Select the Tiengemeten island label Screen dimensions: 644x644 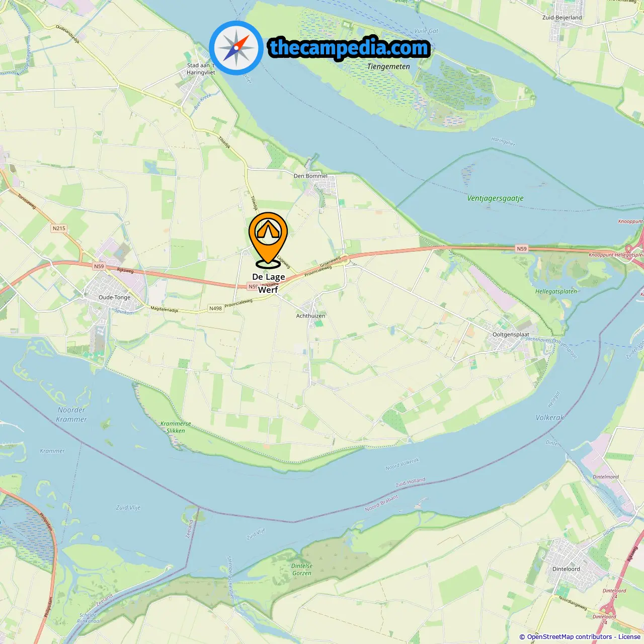pos(388,66)
